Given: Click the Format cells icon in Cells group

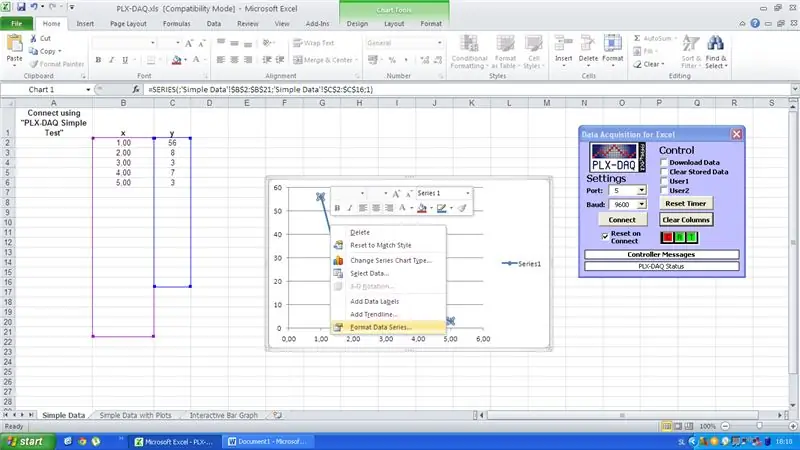Looking at the screenshot, I should click(613, 44).
